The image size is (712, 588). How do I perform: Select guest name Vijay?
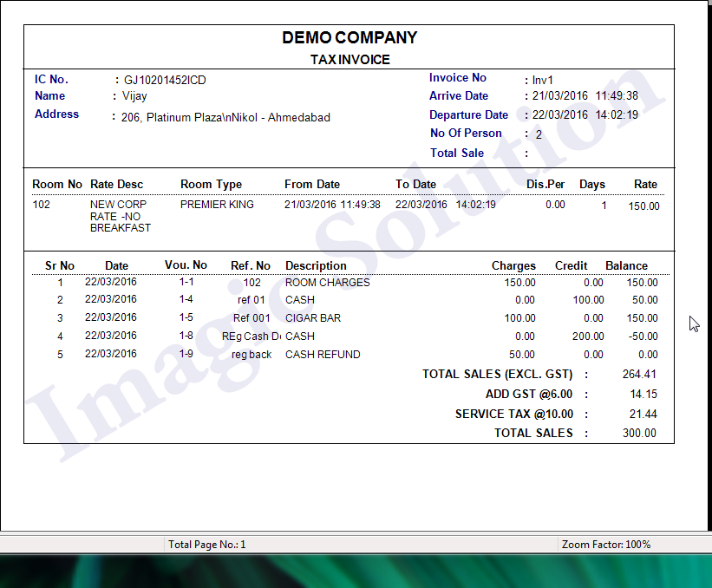point(134,96)
